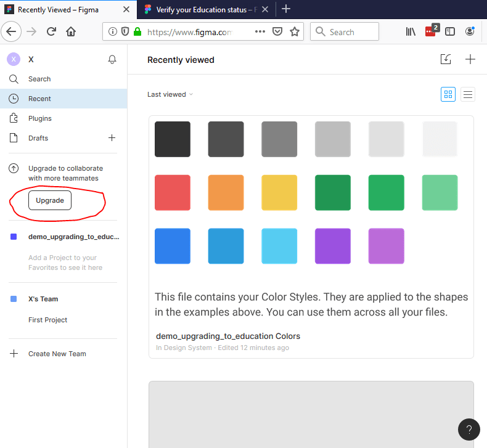
Task: Create a new file with the plus icon
Action: click(x=470, y=59)
